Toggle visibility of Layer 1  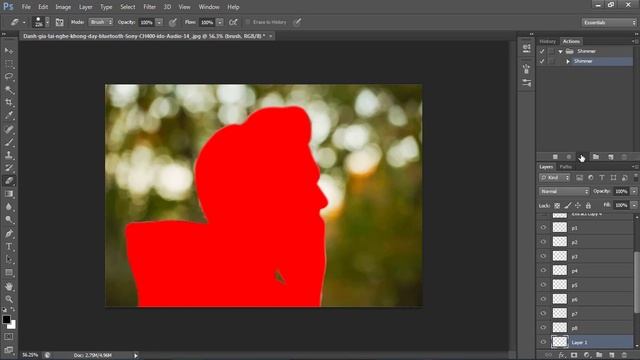(543, 342)
